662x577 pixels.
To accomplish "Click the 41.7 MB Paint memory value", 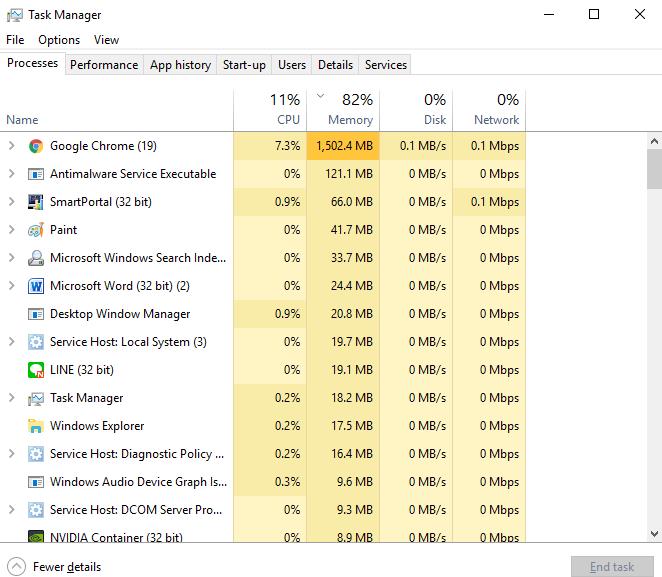I will 352,230.
